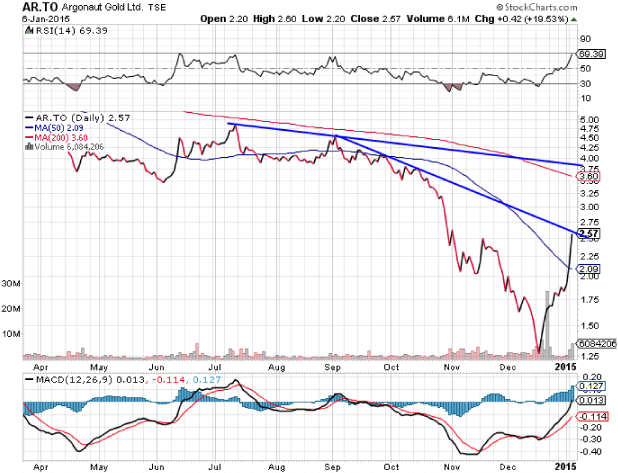Click the blue 2.09 MA(50) price tag
Image resolution: width=618 pixels, height=473 pixels.
[591, 268]
